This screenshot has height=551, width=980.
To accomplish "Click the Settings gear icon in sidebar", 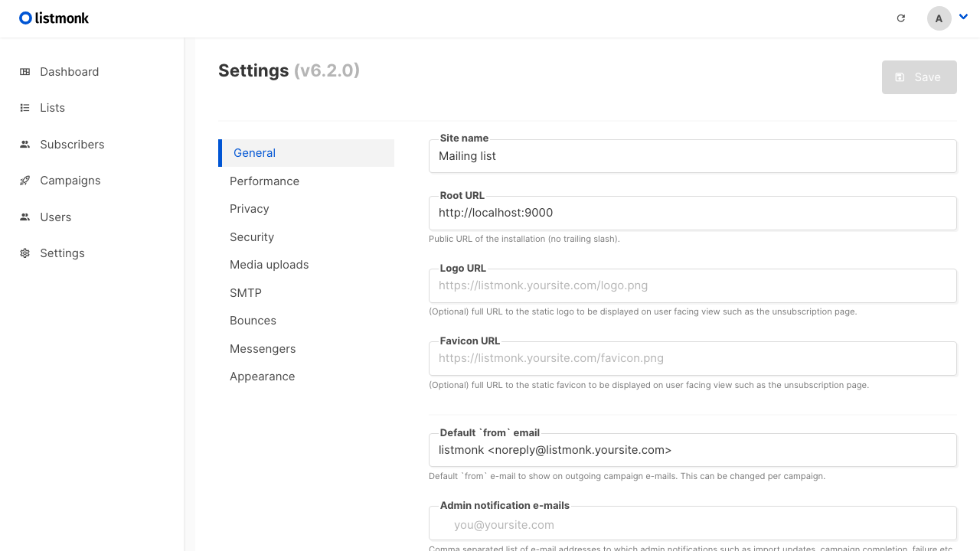I will point(24,253).
